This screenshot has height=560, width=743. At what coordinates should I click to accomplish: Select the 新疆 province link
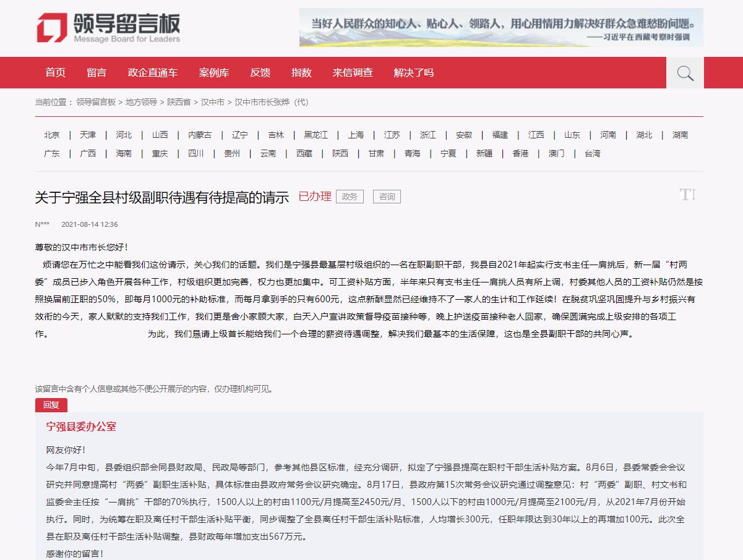click(x=484, y=153)
